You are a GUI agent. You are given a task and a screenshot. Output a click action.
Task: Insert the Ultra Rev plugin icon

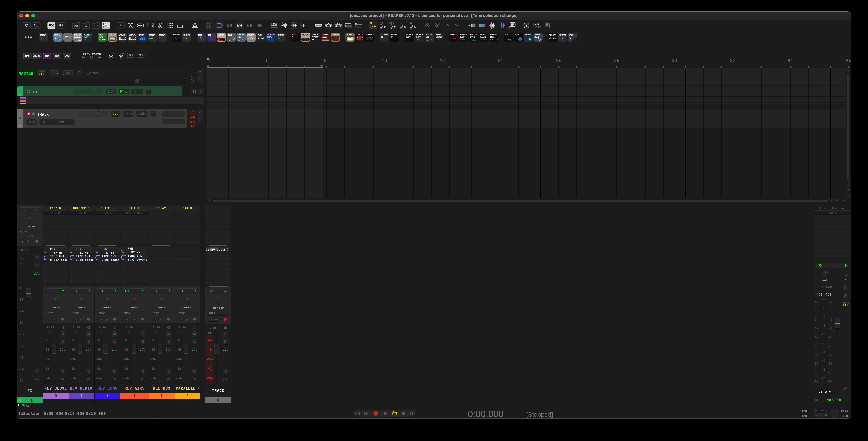271,37
